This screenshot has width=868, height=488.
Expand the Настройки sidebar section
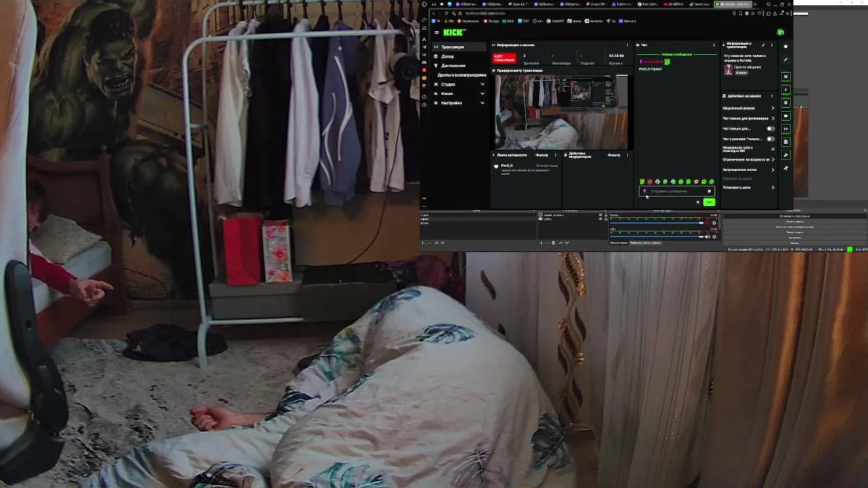point(460,103)
